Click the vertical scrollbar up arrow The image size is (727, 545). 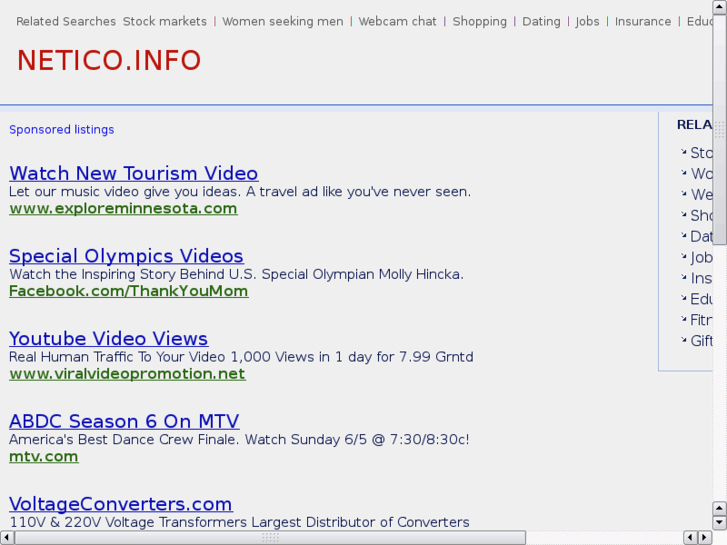tap(719, 7)
